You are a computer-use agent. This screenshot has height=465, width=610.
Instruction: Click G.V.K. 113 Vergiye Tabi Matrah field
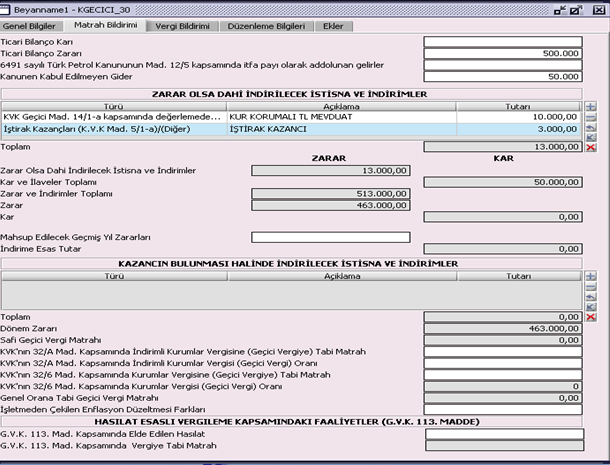(505, 446)
